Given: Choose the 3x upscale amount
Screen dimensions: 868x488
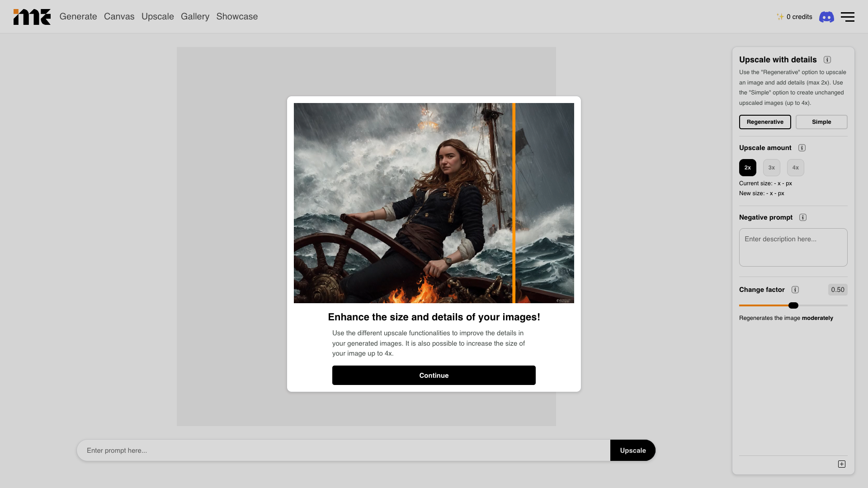Looking at the screenshot, I should tap(772, 168).
